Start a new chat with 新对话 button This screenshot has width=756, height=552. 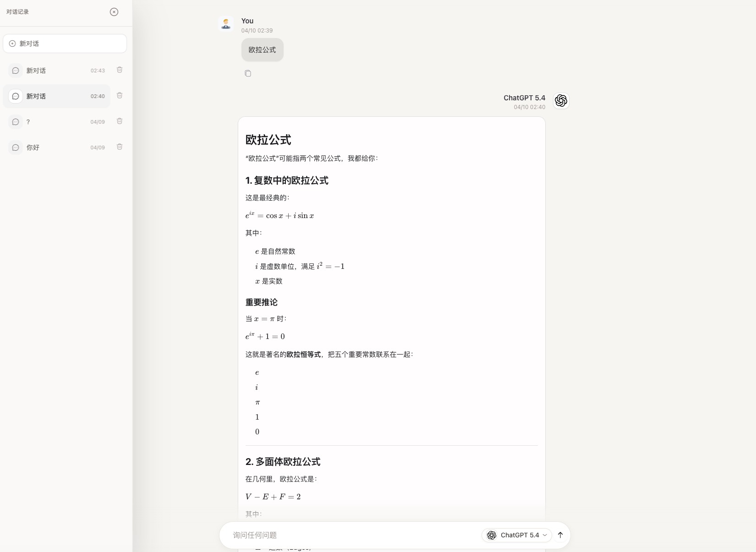pyautogui.click(x=65, y=44)
